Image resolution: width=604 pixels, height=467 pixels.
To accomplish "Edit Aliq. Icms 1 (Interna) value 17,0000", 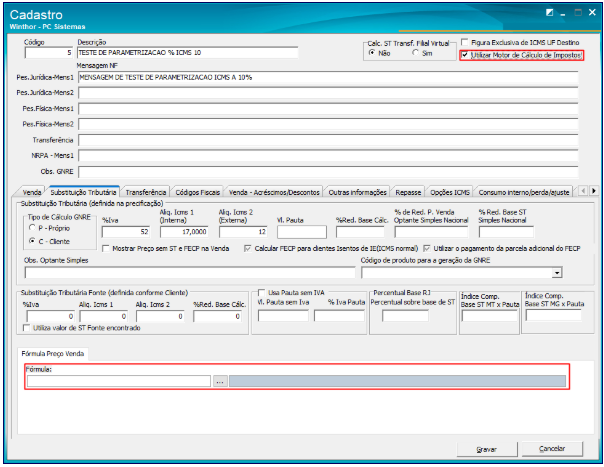I will tap(184, 232).
